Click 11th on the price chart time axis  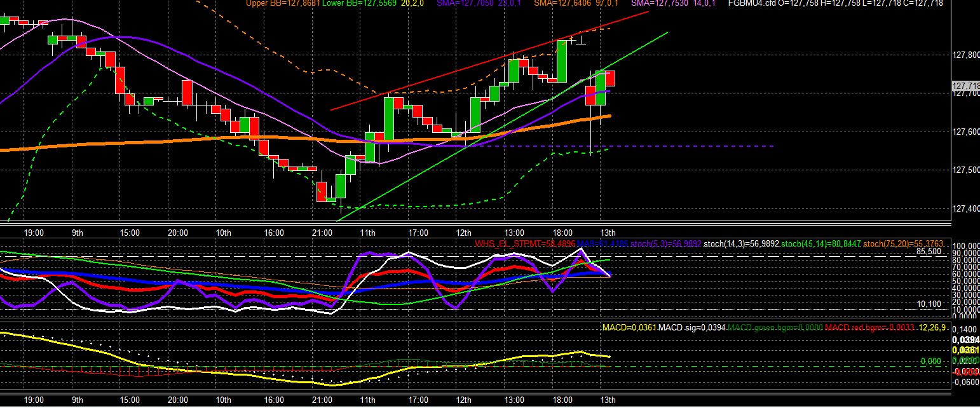pyautogui.click(x=367, y=233)
